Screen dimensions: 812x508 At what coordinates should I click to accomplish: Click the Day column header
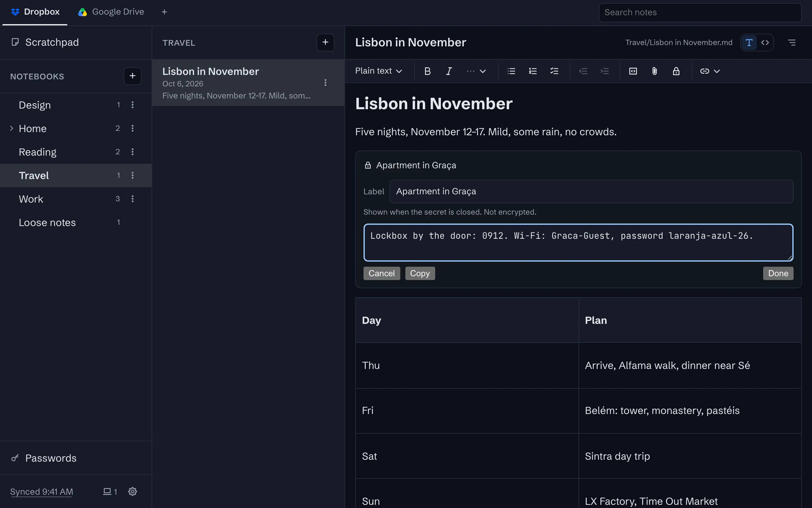pyautogui.click(x=467, y=320)
